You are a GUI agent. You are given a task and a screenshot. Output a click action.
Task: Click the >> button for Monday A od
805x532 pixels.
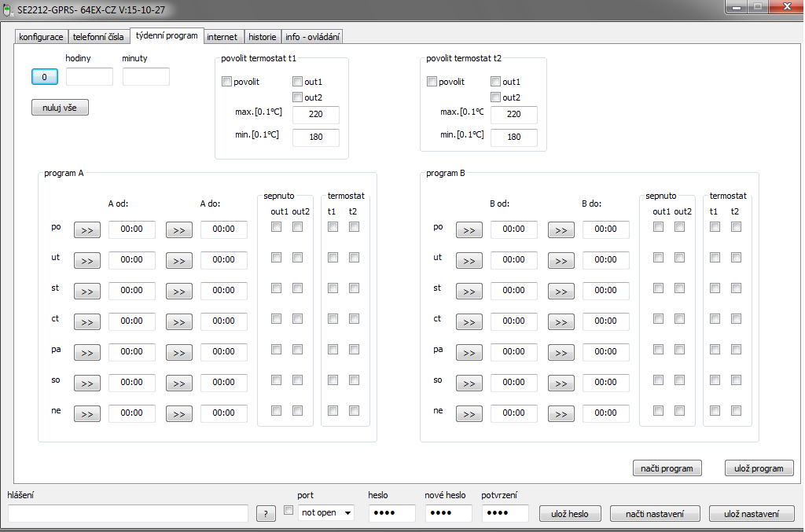86,229
